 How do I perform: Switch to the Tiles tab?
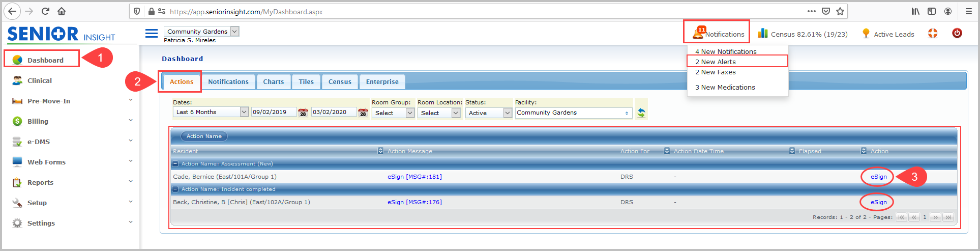point(306,81)
